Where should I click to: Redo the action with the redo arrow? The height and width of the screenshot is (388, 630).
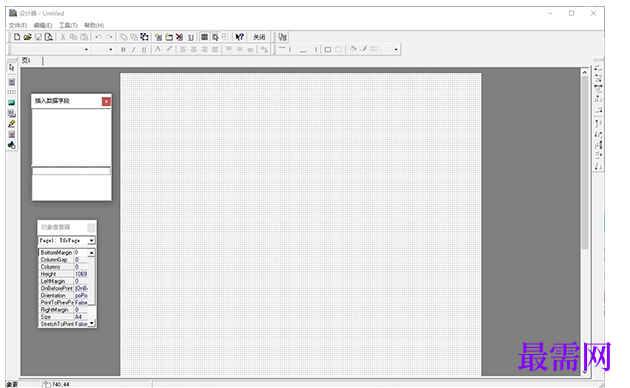pos(109,37)
